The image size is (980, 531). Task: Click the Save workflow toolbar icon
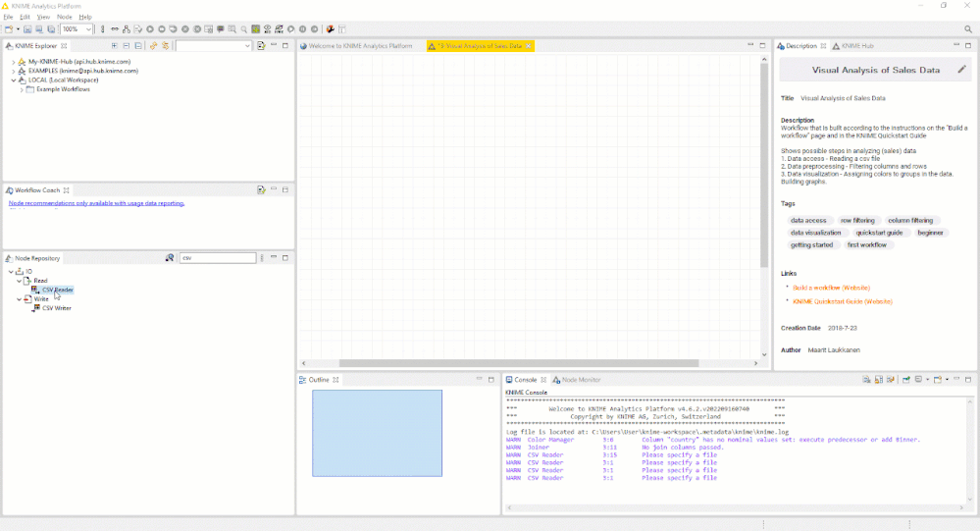click(27, 29)
